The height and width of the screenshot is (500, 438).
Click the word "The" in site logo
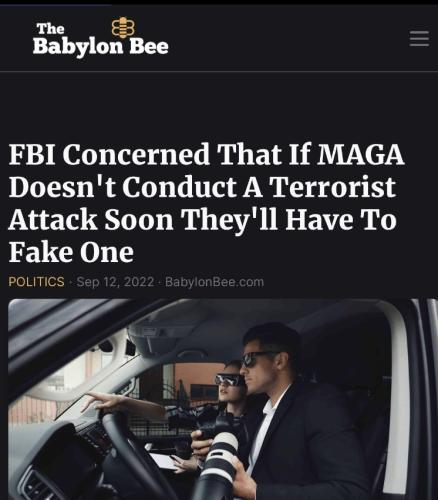(50, 29)
